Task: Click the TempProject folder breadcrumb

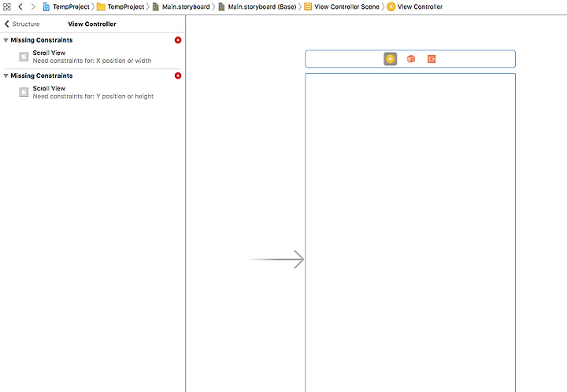Action: tap(120, 6)
